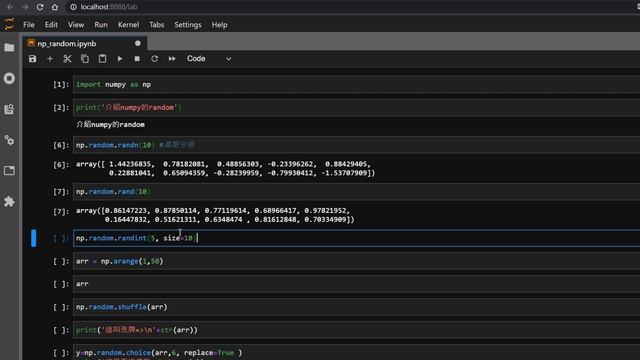Reload the page with the refresh icon
Image resolution: width=640 pixels, height=360 pixels.
point(40,7)
